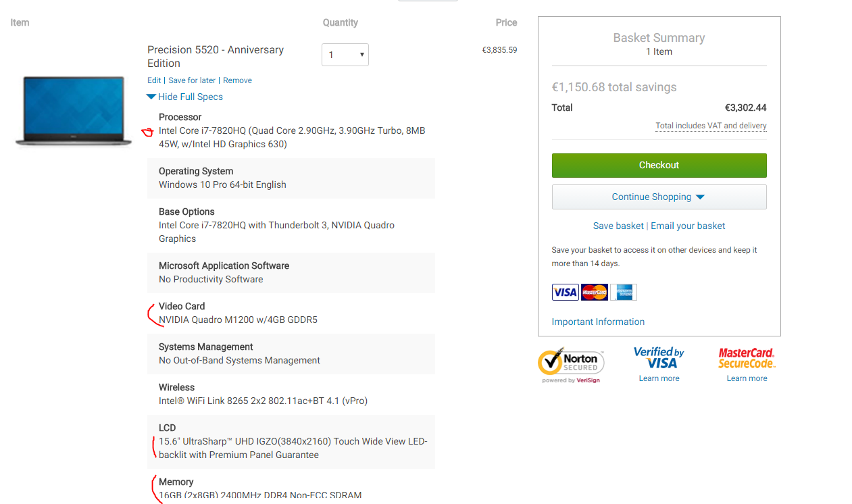The image size is (852, 504).
Task: Click the American Express card icon
Action: [x=623, y=292]
